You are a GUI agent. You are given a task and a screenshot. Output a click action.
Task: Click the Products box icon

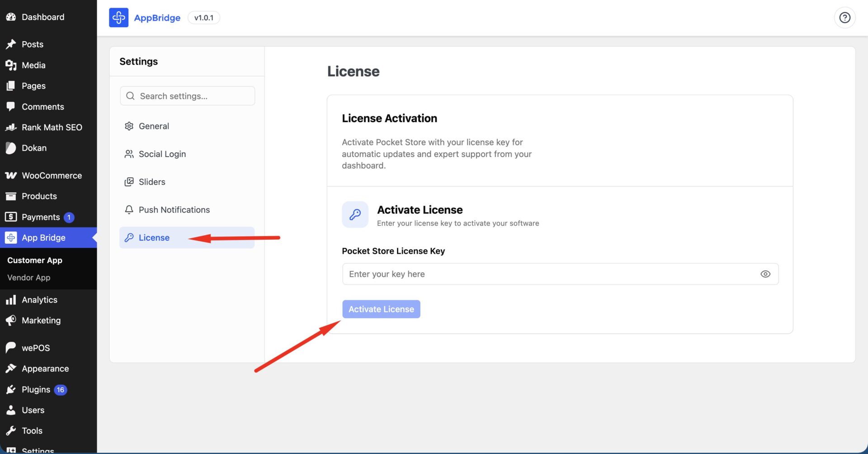pyautogui.click(x=11, y=196)
